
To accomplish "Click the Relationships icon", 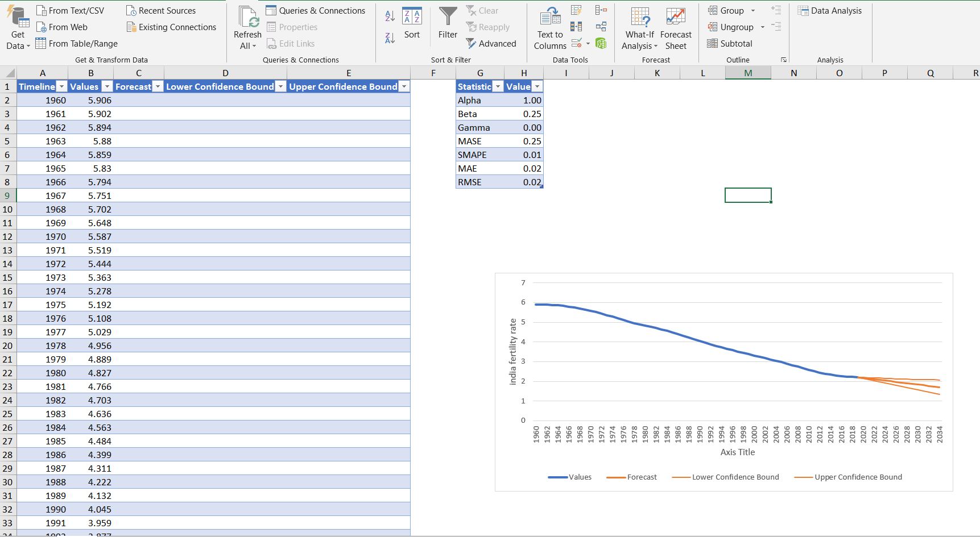I will tap(601, 26).
